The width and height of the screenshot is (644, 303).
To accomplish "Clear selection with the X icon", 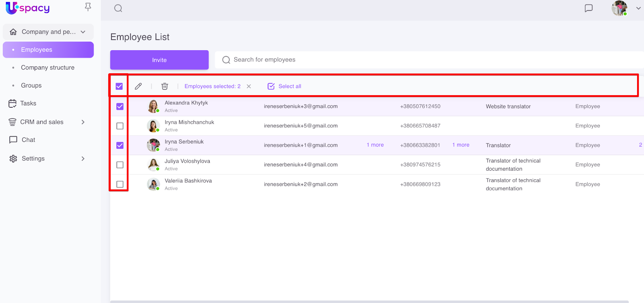I will 249,86.
